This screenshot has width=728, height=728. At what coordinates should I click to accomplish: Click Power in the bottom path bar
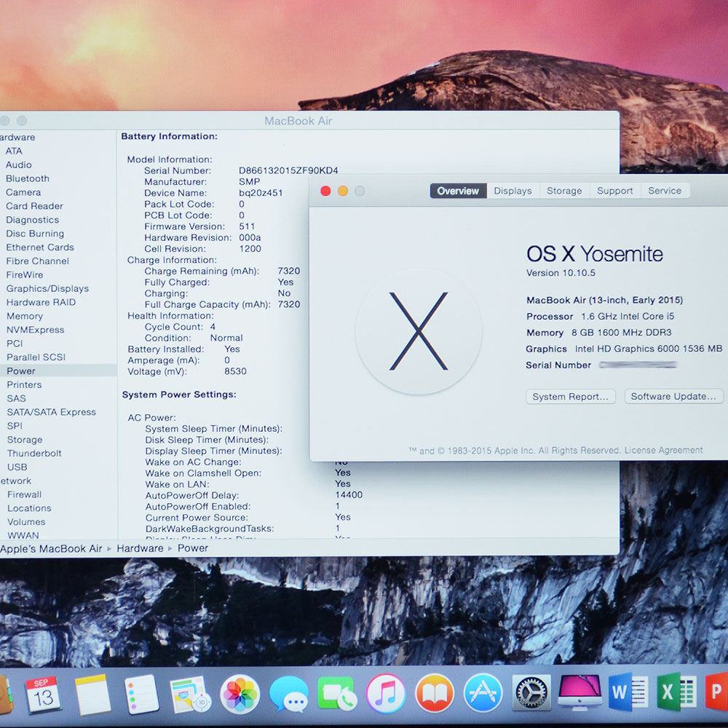click(x=193, y=548)
